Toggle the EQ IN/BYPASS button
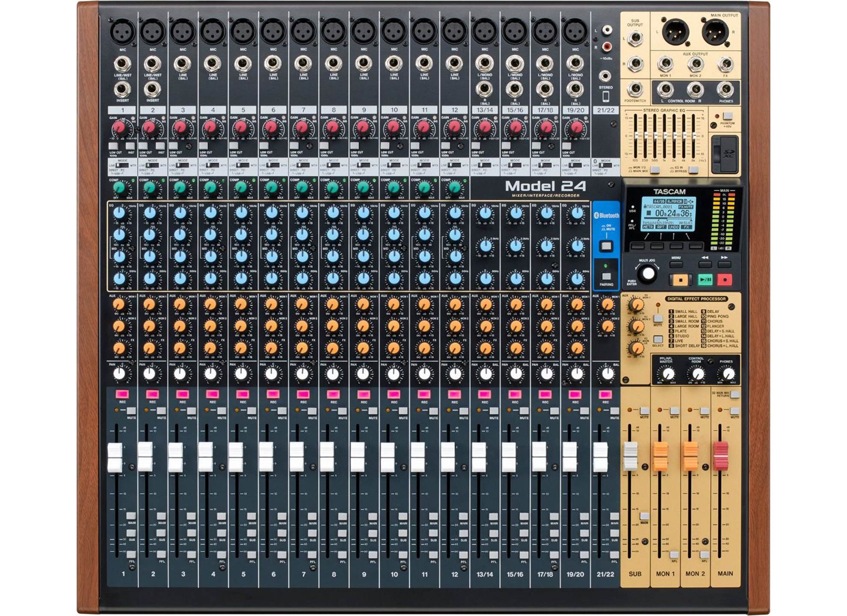This screenshot has width=847, height=616. 693,170
